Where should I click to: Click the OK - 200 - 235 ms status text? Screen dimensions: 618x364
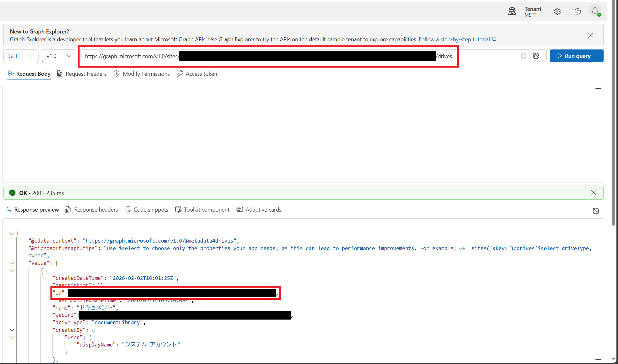coord(41,193)
